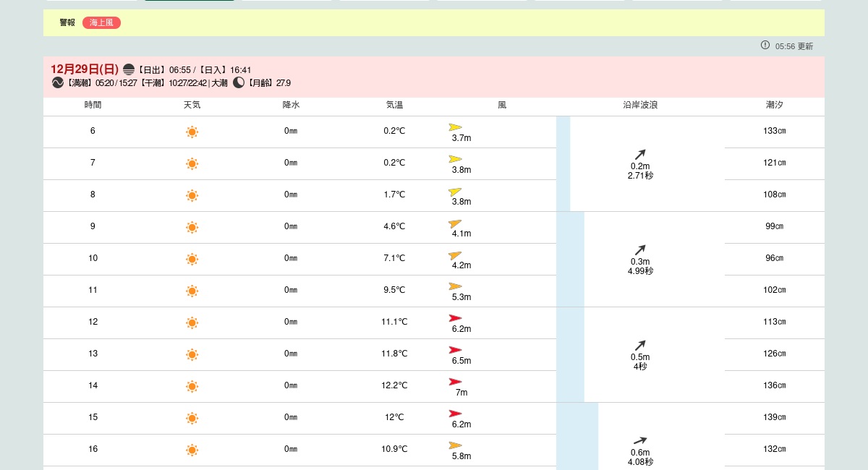The height and width of the screenshot is (470, 868).
Task: Click the orange wind arrow showing 5.3m
Action: coord(455,286)
